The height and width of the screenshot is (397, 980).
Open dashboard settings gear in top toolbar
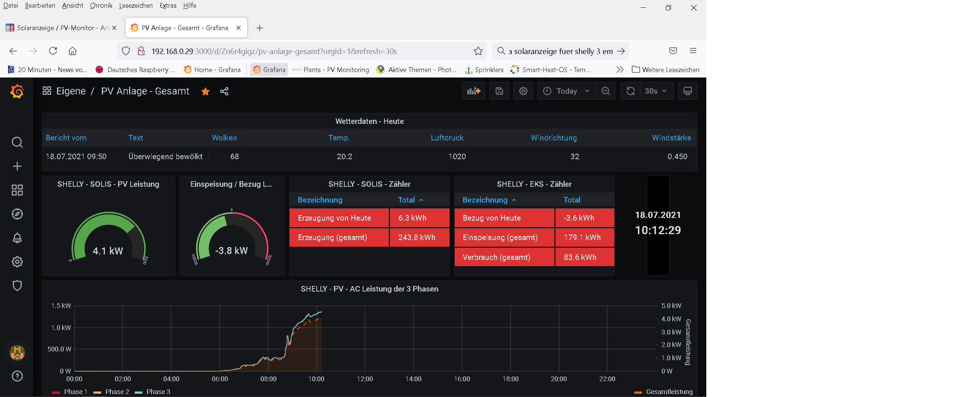point(523,91)
